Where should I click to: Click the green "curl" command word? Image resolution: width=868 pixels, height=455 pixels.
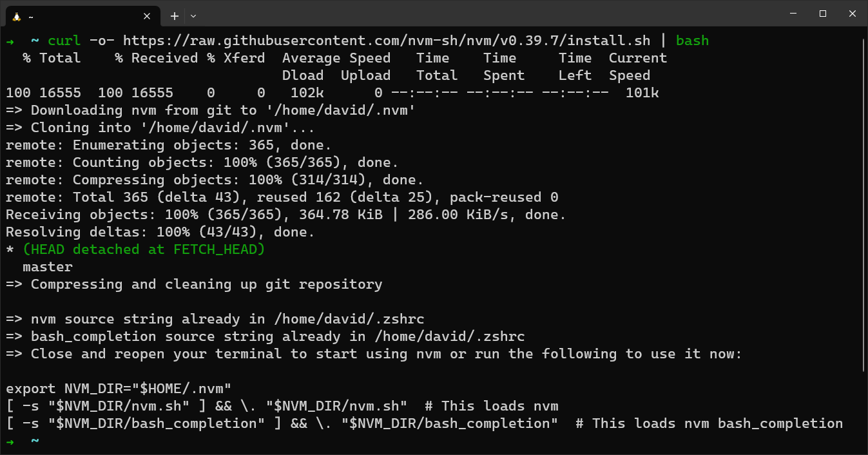[x=64, y=41]
